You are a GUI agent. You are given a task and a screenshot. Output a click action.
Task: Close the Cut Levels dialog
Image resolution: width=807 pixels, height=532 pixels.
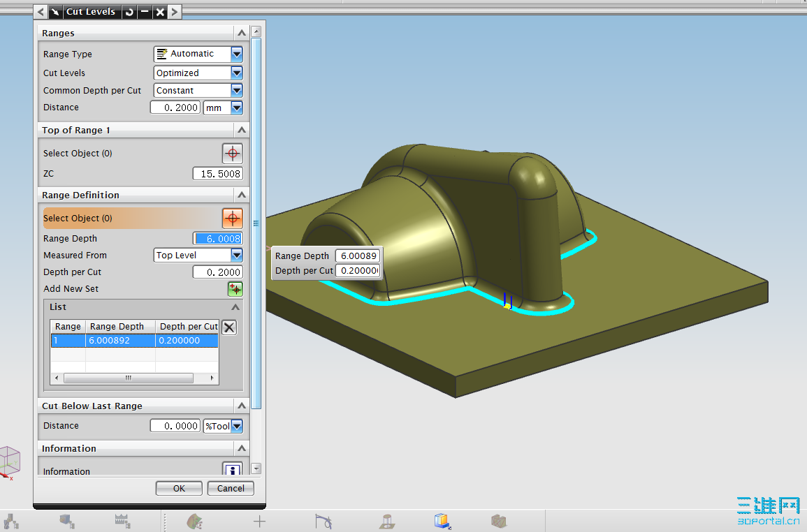pos(160,12)
